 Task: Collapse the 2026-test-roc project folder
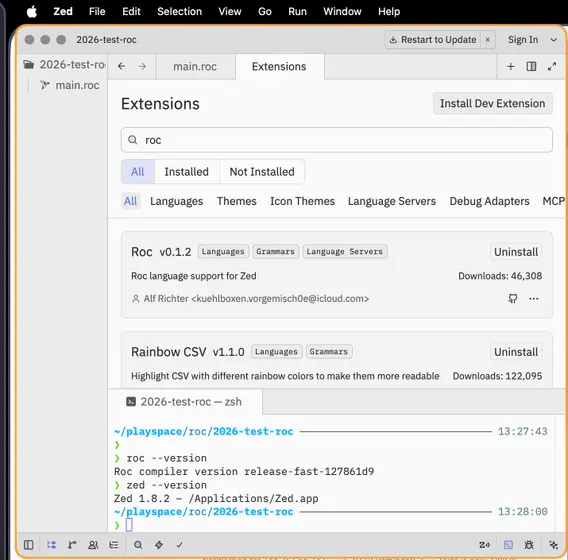64,64
